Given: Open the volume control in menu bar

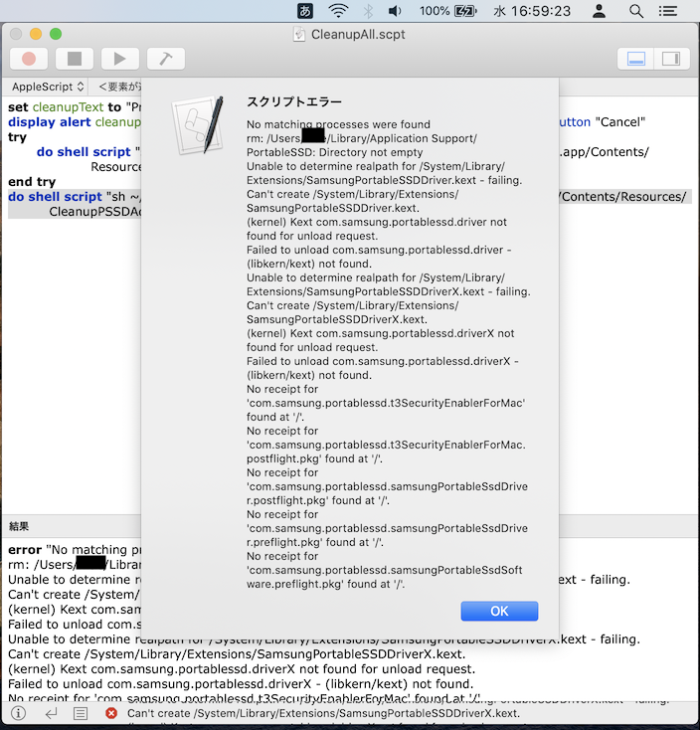Looking at the screenshot, I should [x=395, y=11].
